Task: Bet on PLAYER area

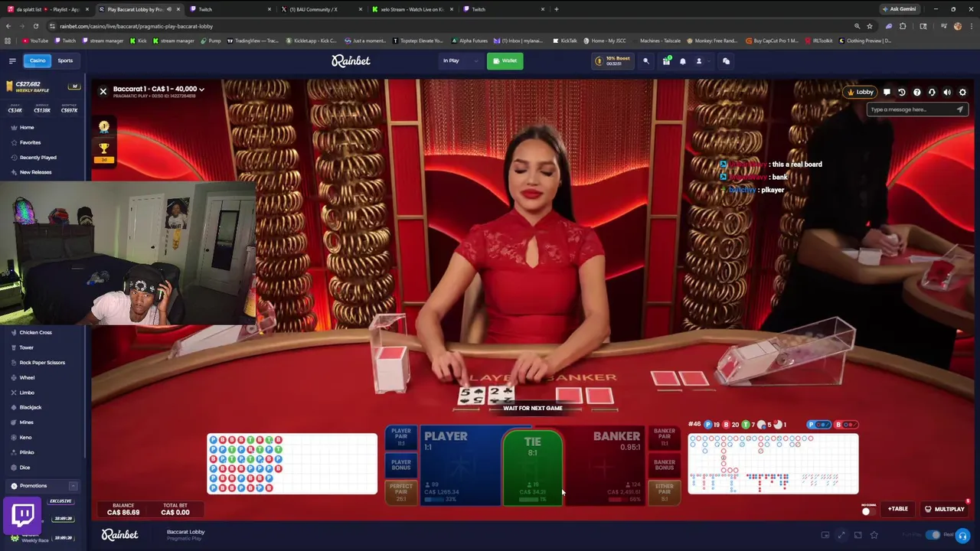Action: pos(459,465)
